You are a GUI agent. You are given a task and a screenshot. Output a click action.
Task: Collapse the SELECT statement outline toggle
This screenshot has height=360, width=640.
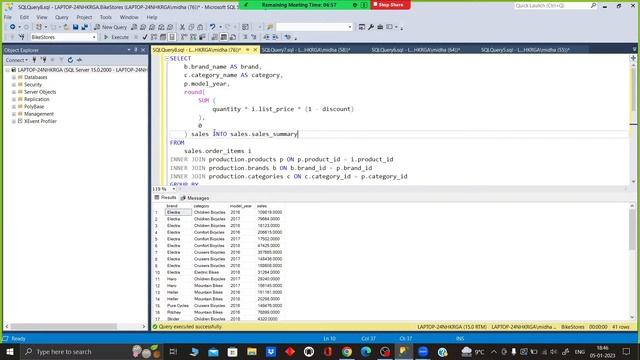pos(167,58)
